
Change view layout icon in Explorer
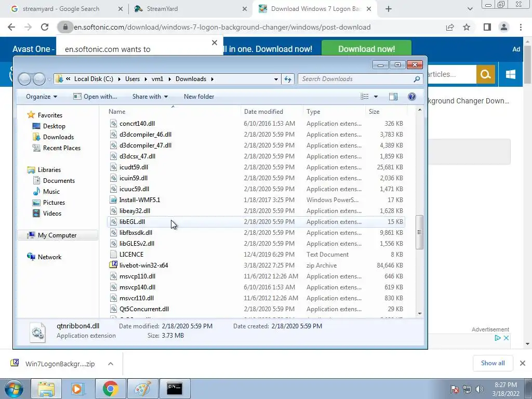click(364, 97)
